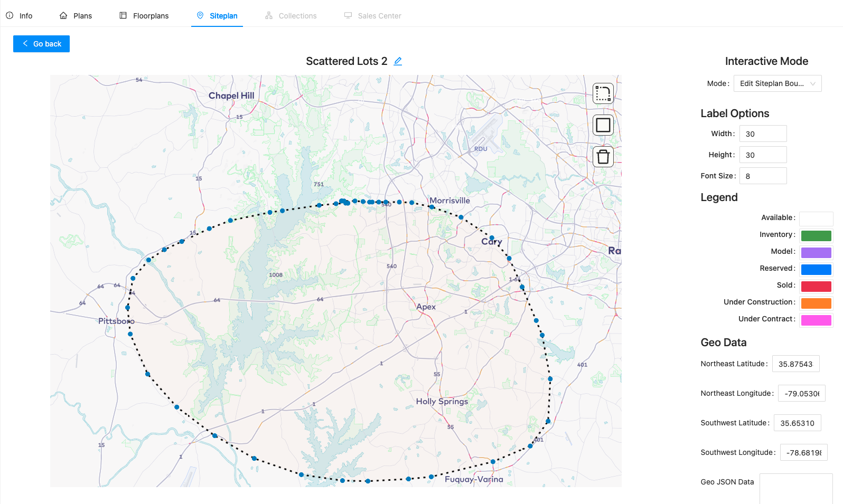Open the Collections tab
Image resolution: width=843 pixels, height=504 pixels.
[x=291, y=16]
